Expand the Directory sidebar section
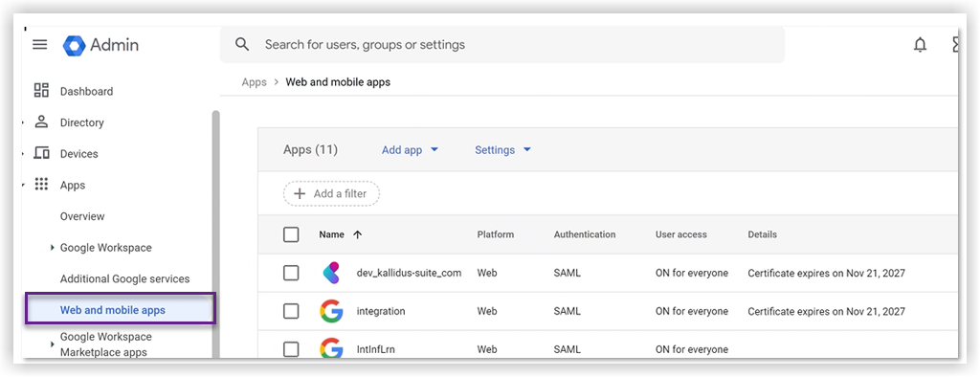This screenshot has width=980, height=377. [23, 122]
